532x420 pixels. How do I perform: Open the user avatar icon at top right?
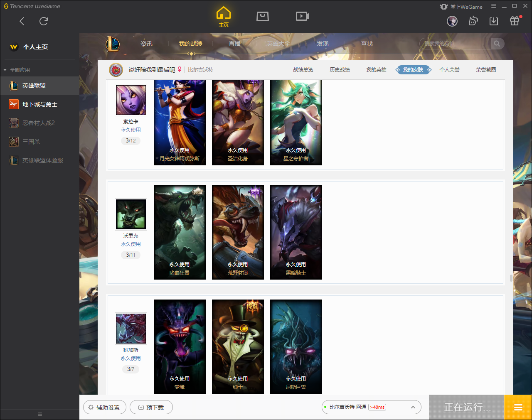452,21
